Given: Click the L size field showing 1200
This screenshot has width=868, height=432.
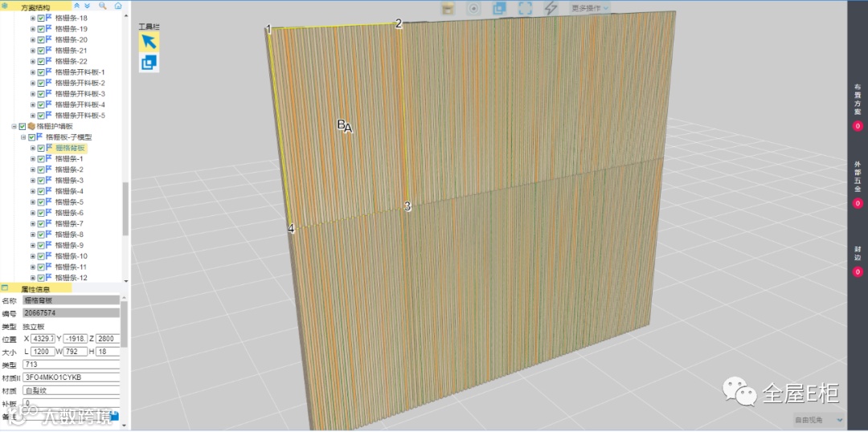Looking at the screenshot, I should click(x=43, y=352).
